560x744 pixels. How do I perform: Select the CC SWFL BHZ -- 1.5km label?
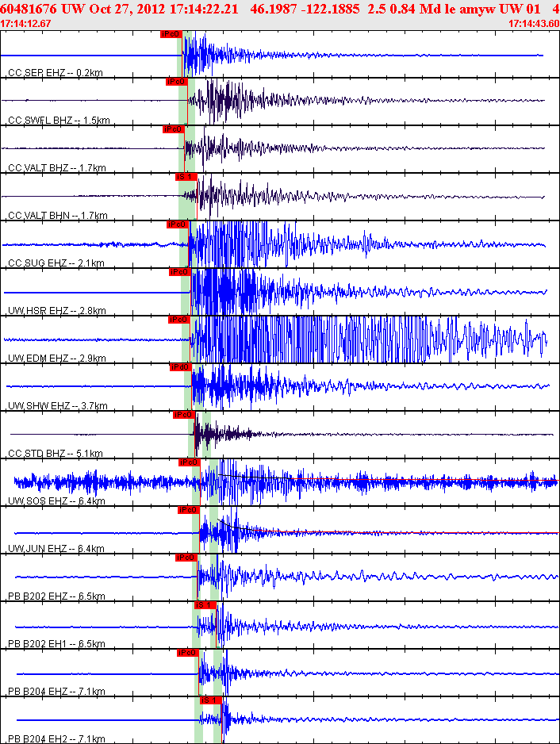pos(59,120)
